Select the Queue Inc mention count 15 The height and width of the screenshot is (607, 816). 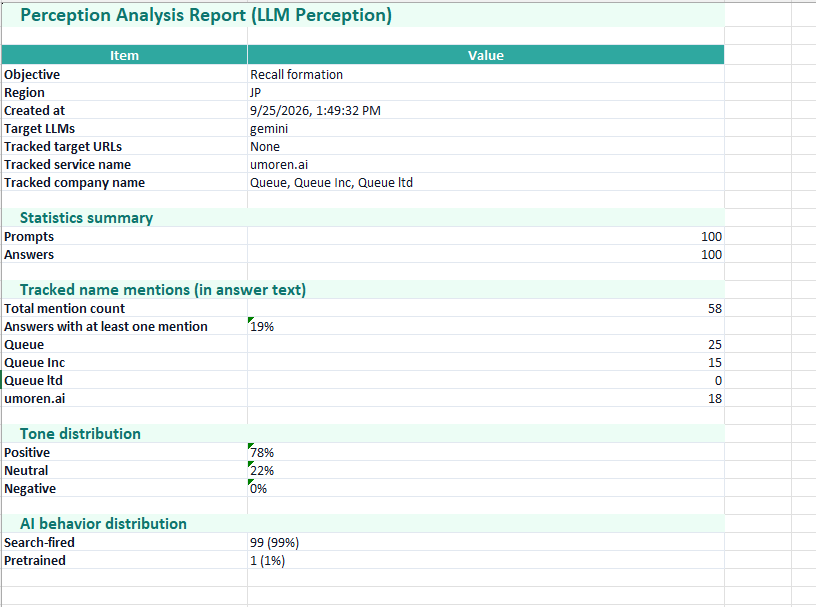coord(486,363)
